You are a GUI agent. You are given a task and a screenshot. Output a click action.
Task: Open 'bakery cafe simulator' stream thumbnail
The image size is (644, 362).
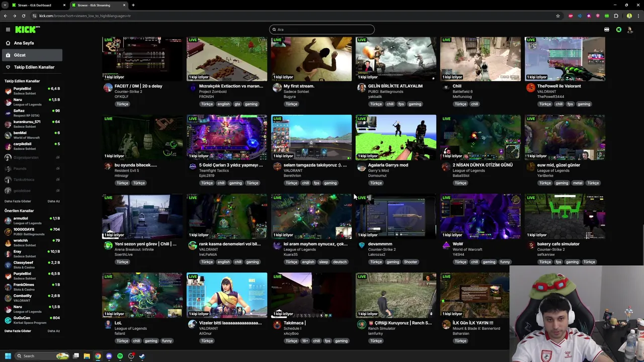pyautogui.click(x=565, y=216)
